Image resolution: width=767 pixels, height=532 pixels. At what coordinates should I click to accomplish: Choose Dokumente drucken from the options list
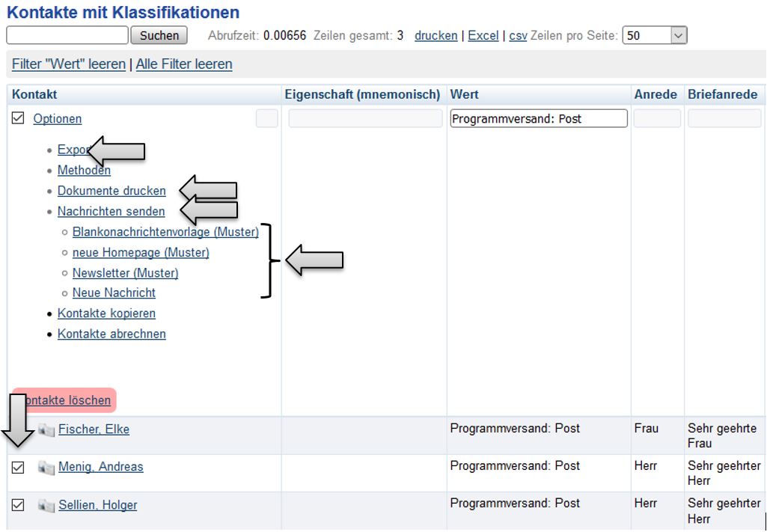coord(111,191)
